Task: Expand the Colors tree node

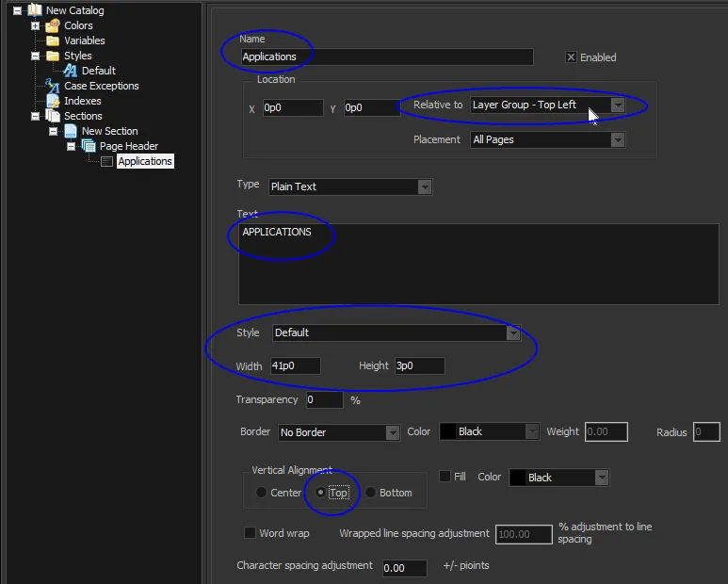Action: (35, 25)
